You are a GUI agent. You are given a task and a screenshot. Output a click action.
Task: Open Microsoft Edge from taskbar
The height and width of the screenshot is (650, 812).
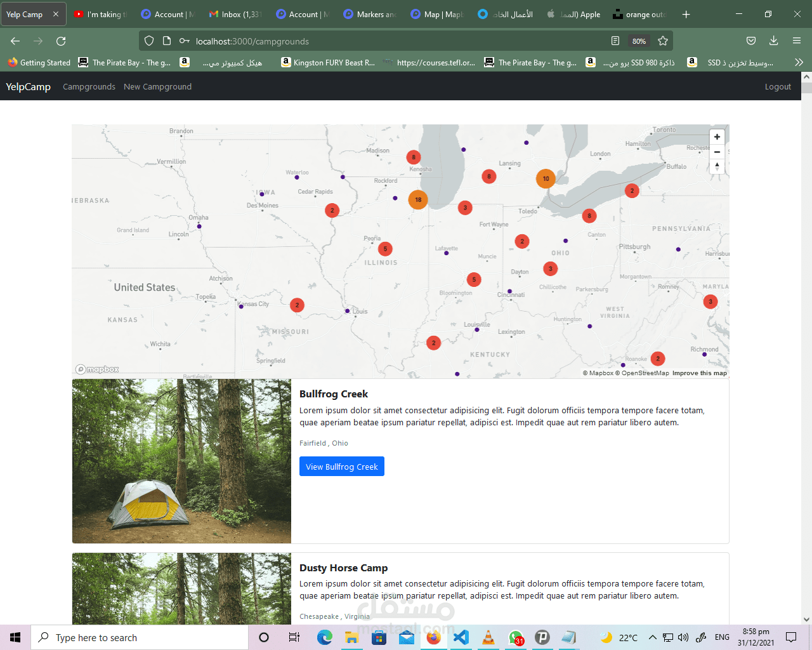point(325,637)
